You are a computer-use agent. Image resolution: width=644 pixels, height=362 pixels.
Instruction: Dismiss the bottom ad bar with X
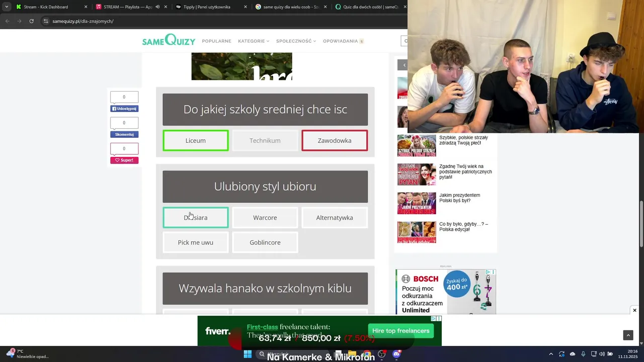(634, 310)
